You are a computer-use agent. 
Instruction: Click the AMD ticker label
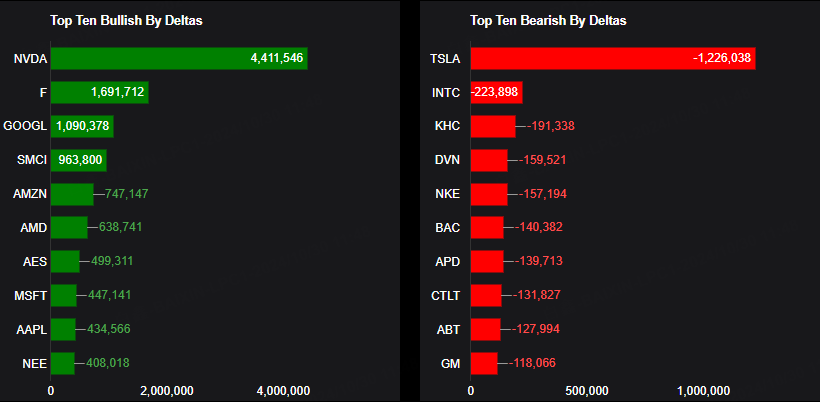point(33,228)
